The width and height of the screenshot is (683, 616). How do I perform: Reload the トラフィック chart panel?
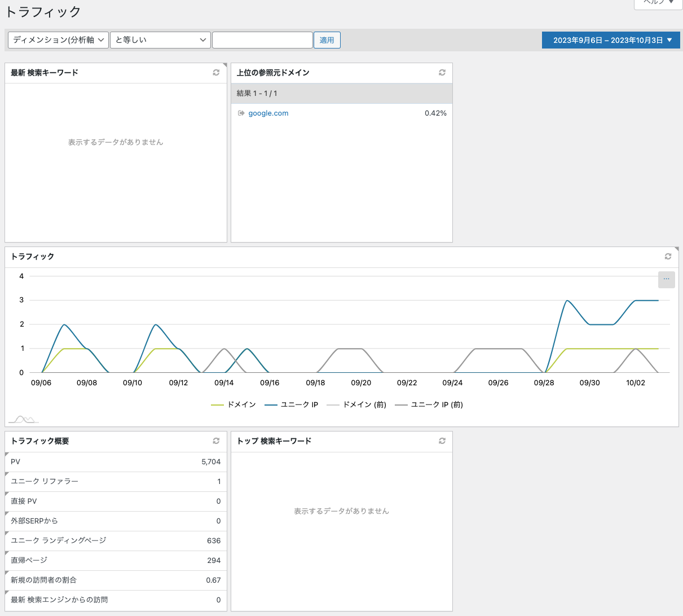(668, 257)
